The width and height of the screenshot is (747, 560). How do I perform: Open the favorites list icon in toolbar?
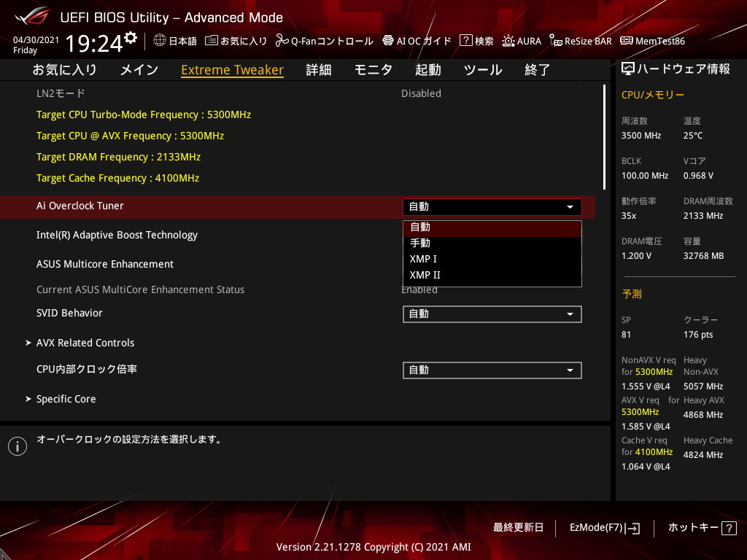coord(212,41)
